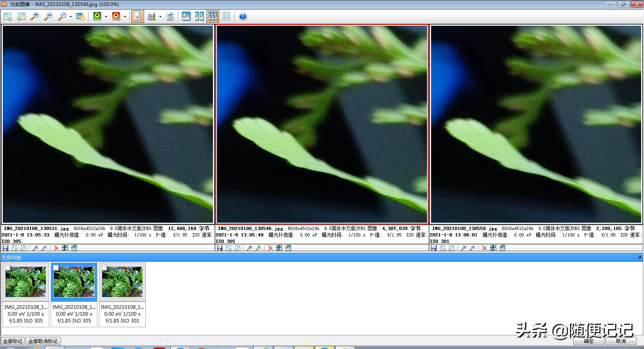Zoom in on IMG_20210108_130546.jpg panel
Screen dimensions: 644x349
pos(250,248)
